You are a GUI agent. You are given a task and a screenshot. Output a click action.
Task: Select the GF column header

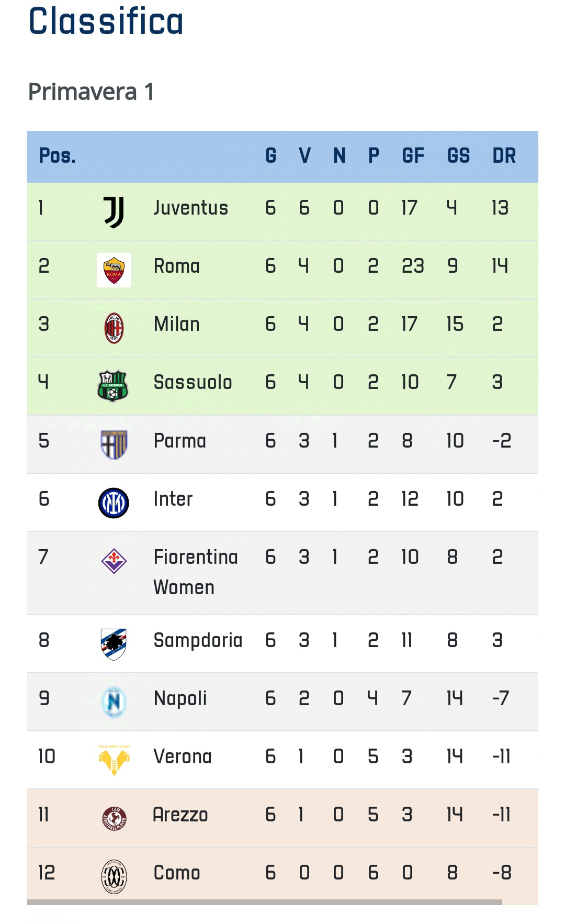(x=413, y=156)
